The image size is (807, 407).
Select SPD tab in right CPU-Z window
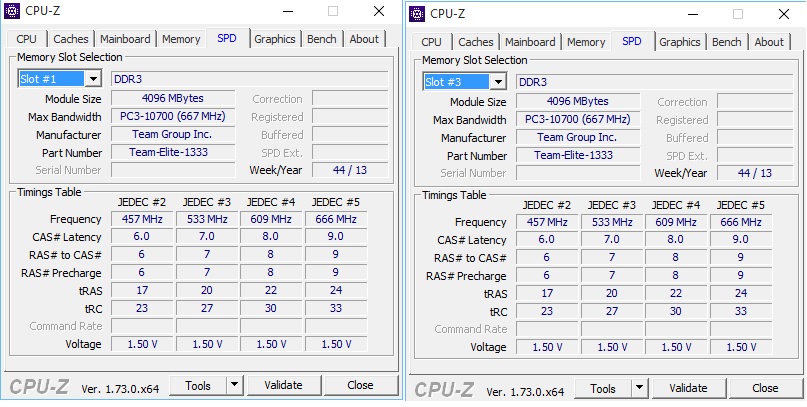coord(632,41)
